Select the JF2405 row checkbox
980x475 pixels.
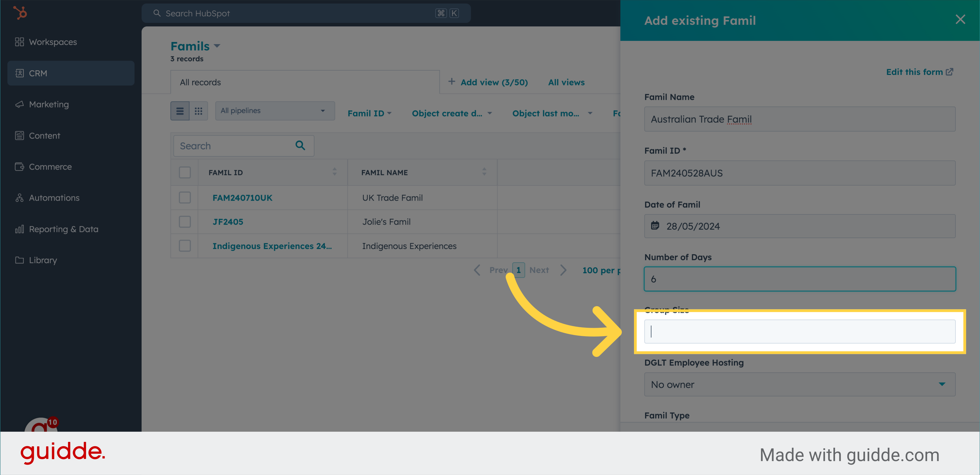click(185, 221)
